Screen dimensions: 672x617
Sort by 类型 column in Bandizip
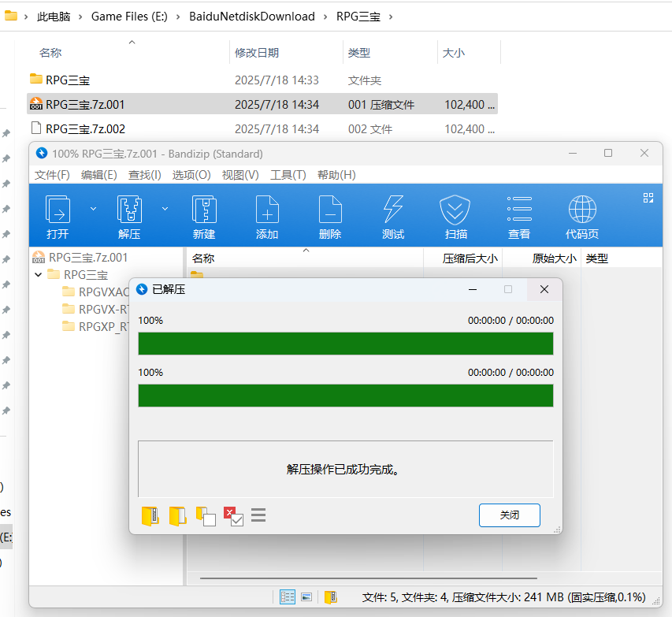[597, 258]
